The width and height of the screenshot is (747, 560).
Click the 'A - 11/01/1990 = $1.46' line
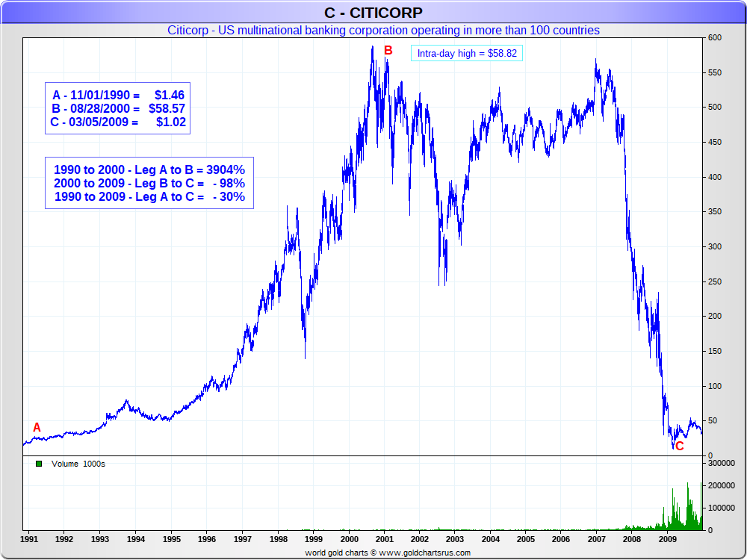click(118, 95)
